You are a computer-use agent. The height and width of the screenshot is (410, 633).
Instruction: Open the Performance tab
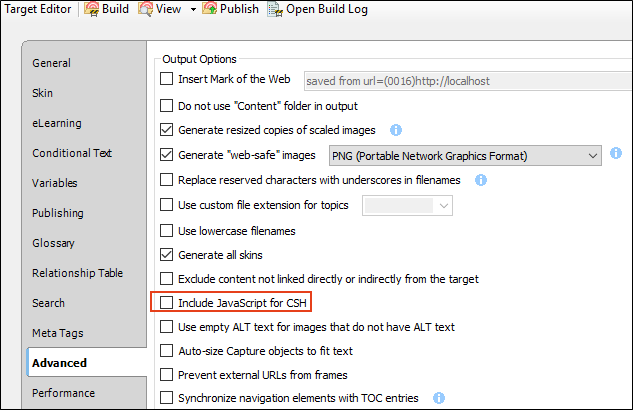tap(63, 393)
